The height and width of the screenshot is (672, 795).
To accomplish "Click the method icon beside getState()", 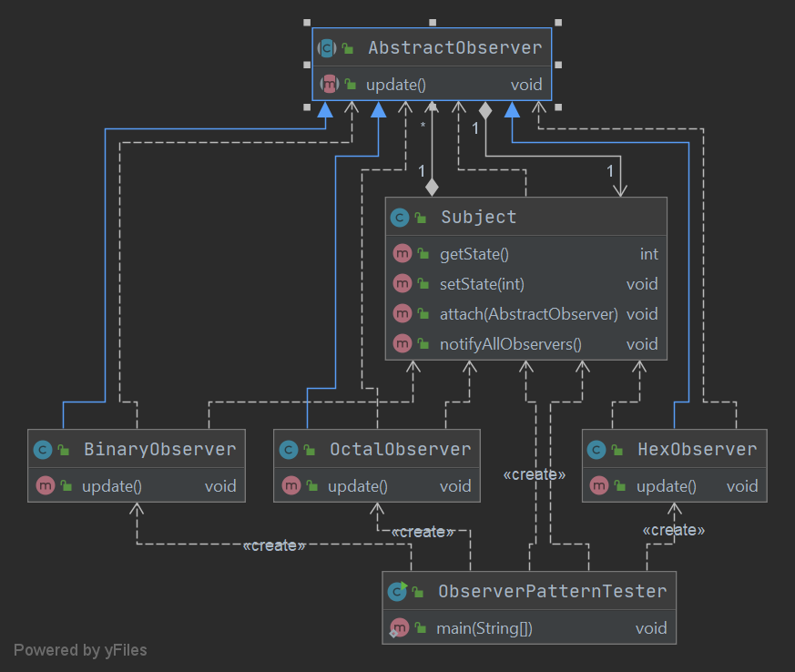I will click(x=402, y=253).
